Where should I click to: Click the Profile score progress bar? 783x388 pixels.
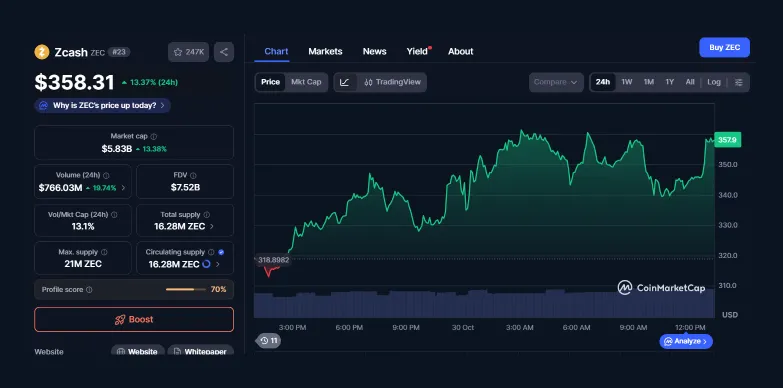click(186, 290)
